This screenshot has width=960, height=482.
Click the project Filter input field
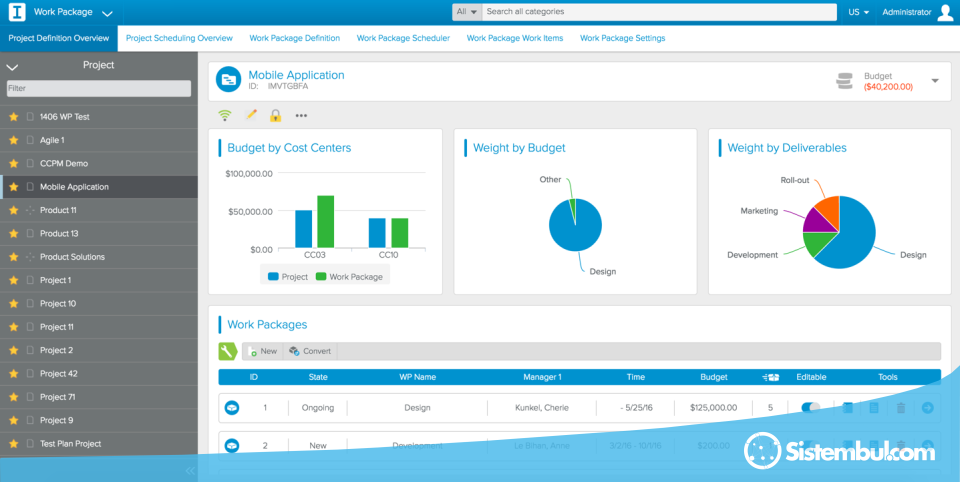coord(98,88)
